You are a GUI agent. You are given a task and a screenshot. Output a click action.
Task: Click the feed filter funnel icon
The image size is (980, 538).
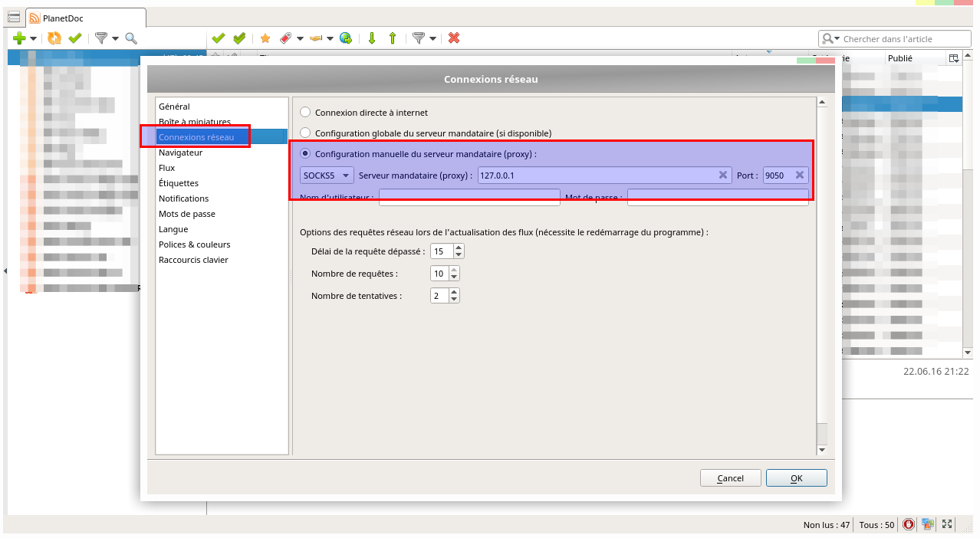tap(101, 38)
